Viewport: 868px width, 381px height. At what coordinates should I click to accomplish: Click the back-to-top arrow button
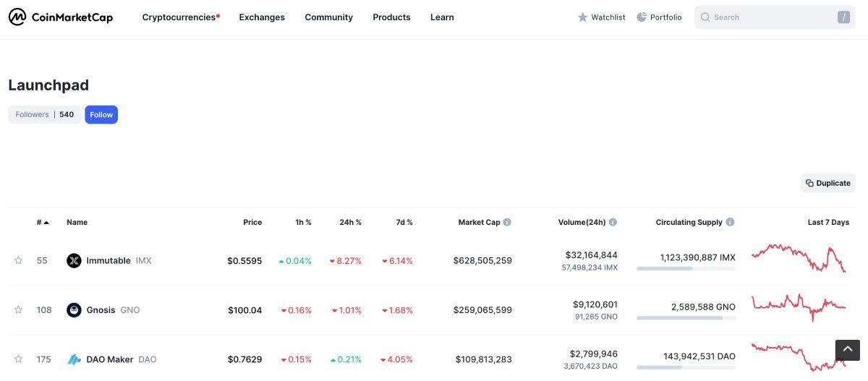[848, 350]
